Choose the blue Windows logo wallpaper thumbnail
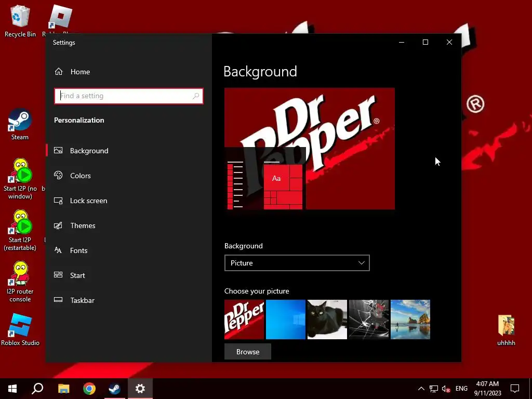The height and width of the screenshot is (399, 532). tap(286, 320)
